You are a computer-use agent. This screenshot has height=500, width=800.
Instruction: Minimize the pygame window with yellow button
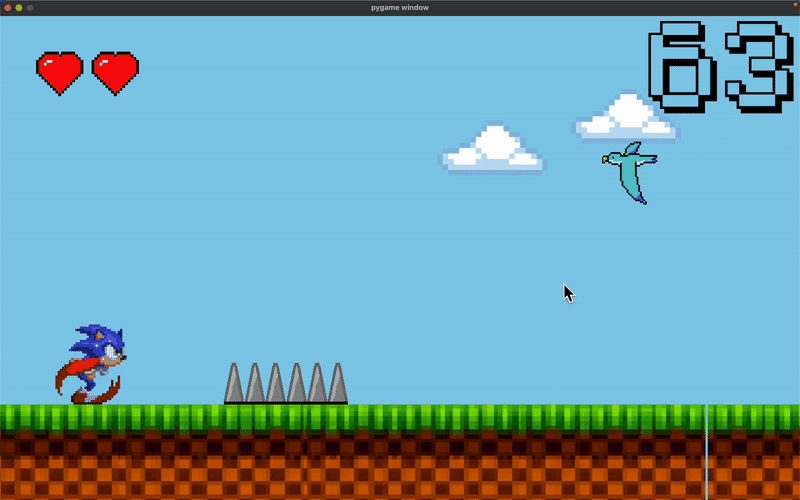click(x=19, y=8)
